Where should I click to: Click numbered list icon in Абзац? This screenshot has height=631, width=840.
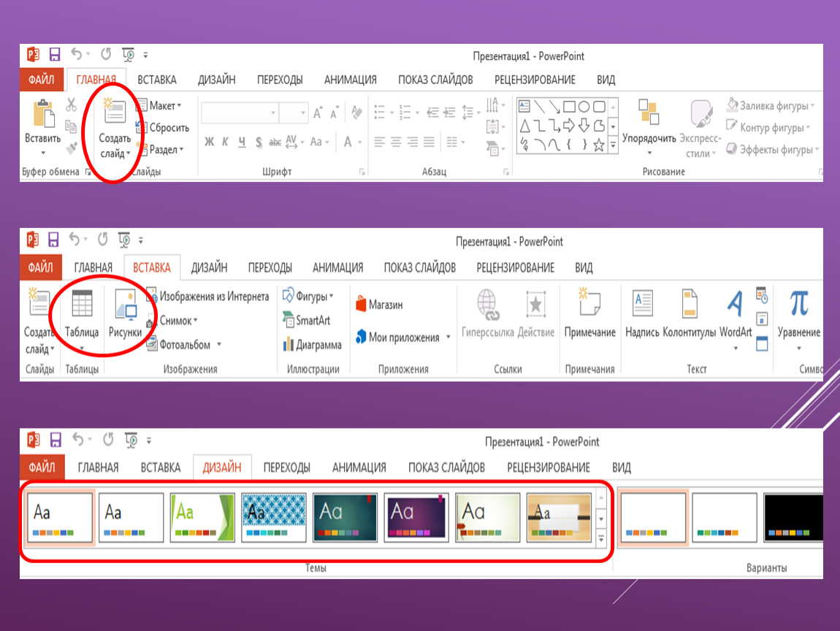405,112
